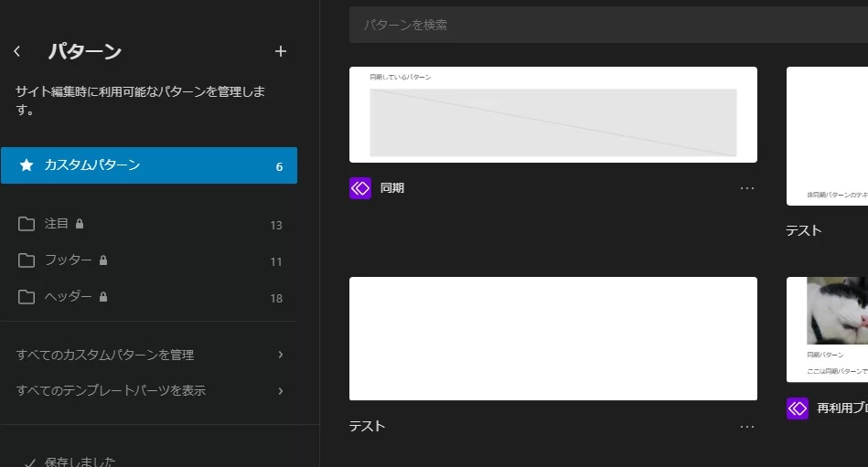Click the star icon beside カスタムパターン
Image resolution: width=868 pixels, height=467 pixels.
pyautogui.click(x=26, y=165)
